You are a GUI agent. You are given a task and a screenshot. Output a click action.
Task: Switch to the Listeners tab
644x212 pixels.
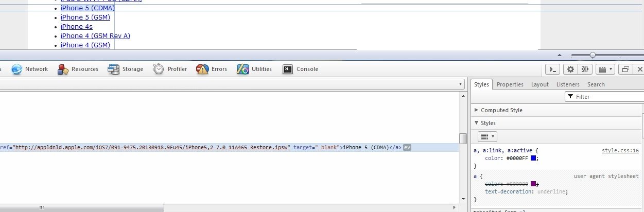coord(568,84)
